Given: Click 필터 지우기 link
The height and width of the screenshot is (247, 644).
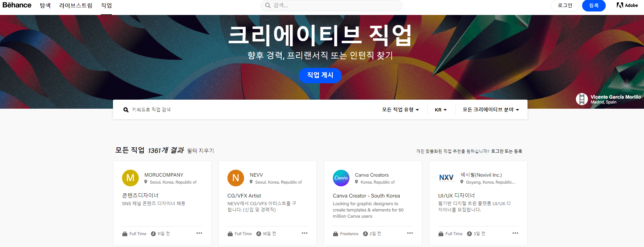Looking at the screenshot, I should (x=201, y=150).
